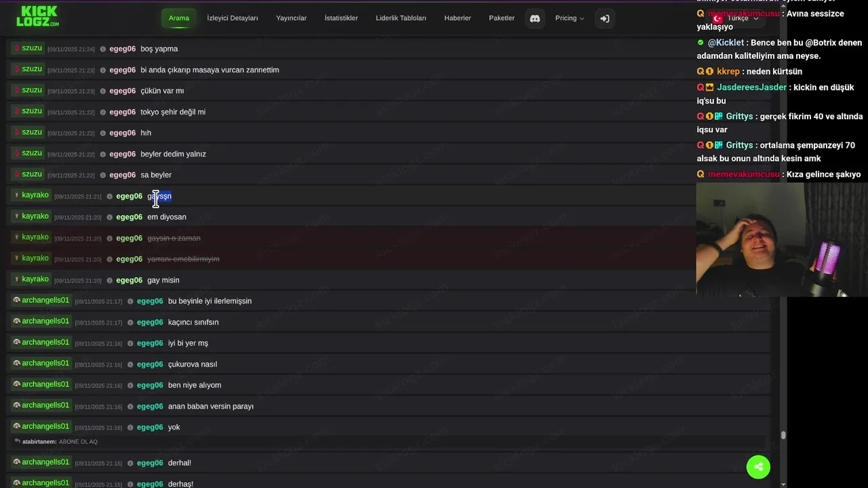This screenshot has width=868, height=488.
Task: Click message 'derhaş!' at the bottom
Action: coord(180,484)
